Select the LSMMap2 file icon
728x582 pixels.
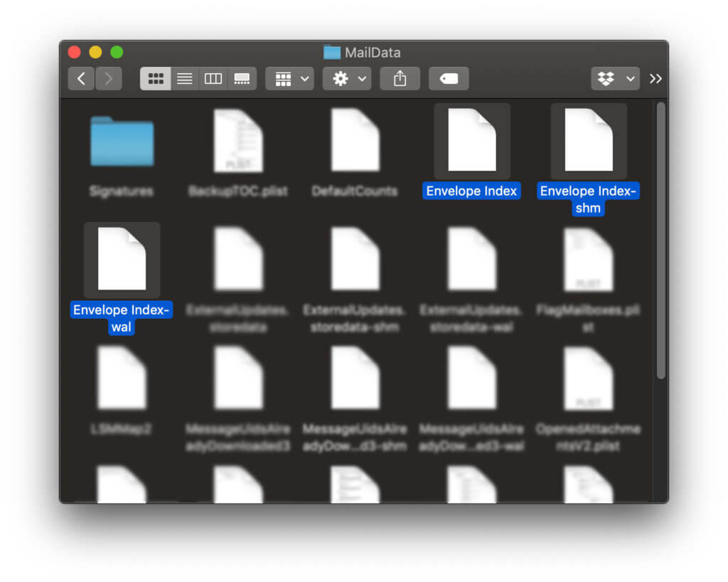[122, 378]
